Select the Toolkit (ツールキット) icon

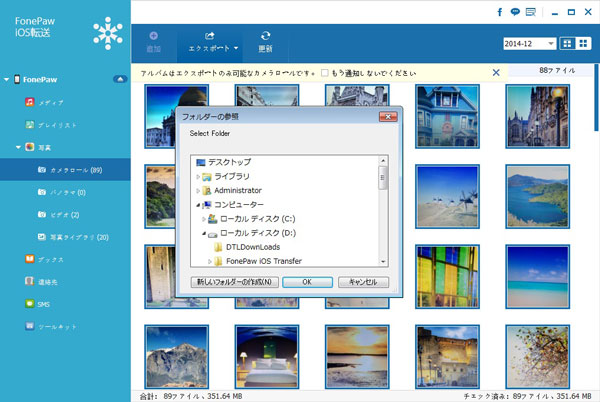tap(30, 326)
